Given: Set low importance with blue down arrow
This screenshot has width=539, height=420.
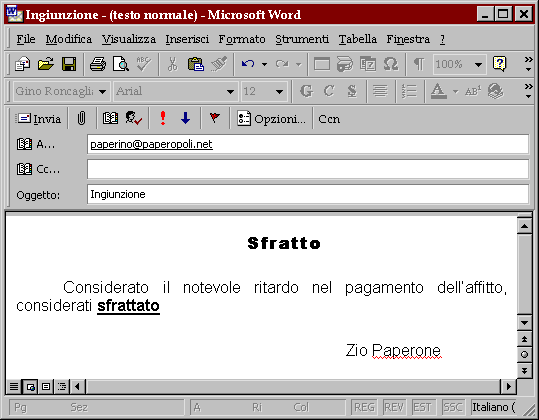Looking at the screenshot, I should tap(186, 119).
